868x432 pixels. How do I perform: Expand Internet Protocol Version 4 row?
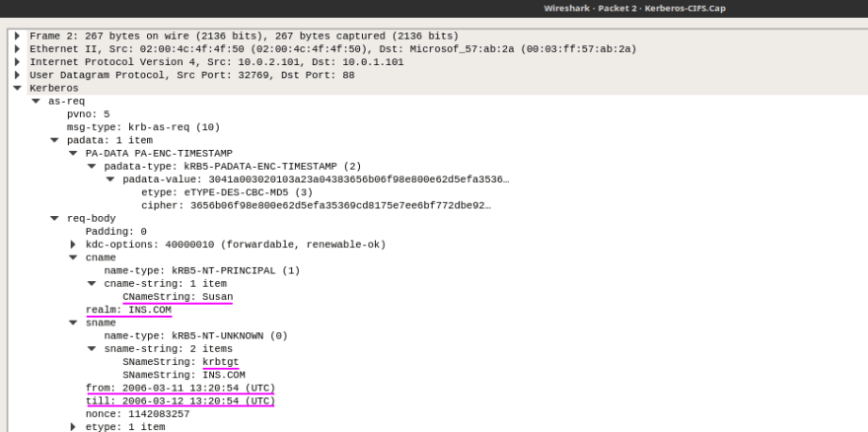(x=17, y=62)
